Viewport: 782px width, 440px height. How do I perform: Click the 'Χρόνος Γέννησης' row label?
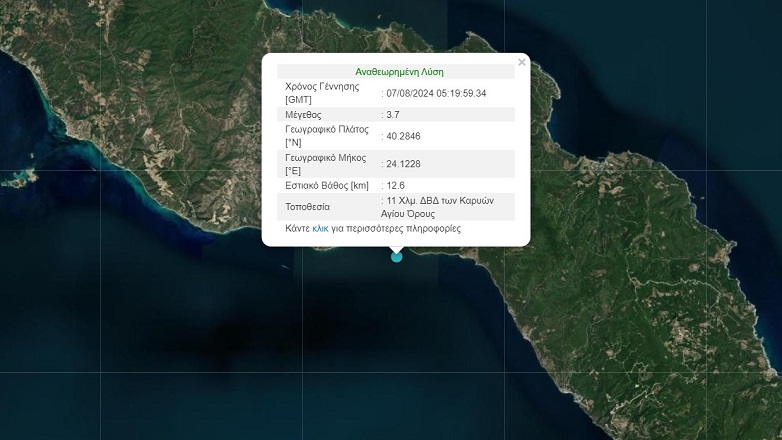[x=323, y=87]
